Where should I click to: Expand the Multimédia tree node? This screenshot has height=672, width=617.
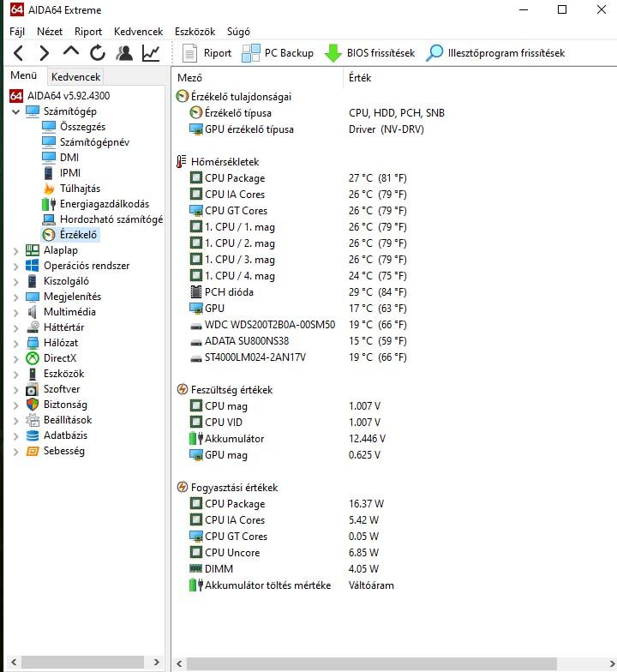point(15,312)
